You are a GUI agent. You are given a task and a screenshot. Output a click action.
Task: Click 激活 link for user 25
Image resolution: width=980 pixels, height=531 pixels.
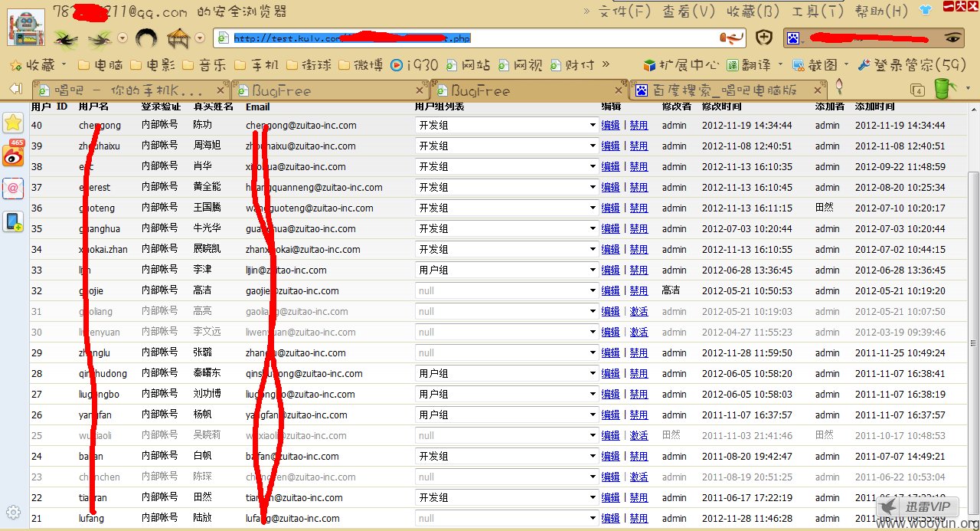639,435
